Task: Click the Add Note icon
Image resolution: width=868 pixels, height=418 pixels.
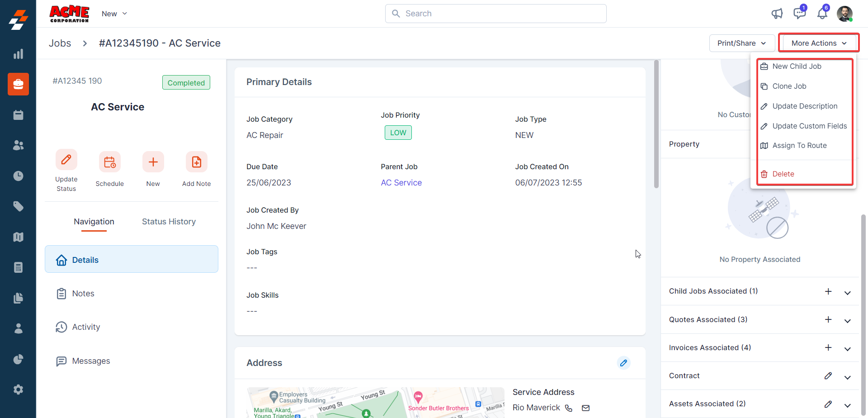Action: (x=196, y=162)
